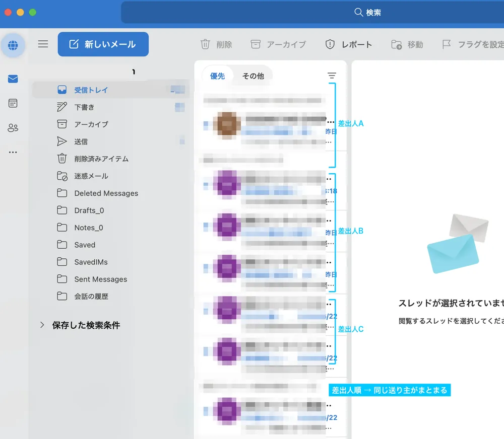This screenshot has width=504, height=439.
Task: Click the フラグを設定 flag button
Action: tap(473, 44)
